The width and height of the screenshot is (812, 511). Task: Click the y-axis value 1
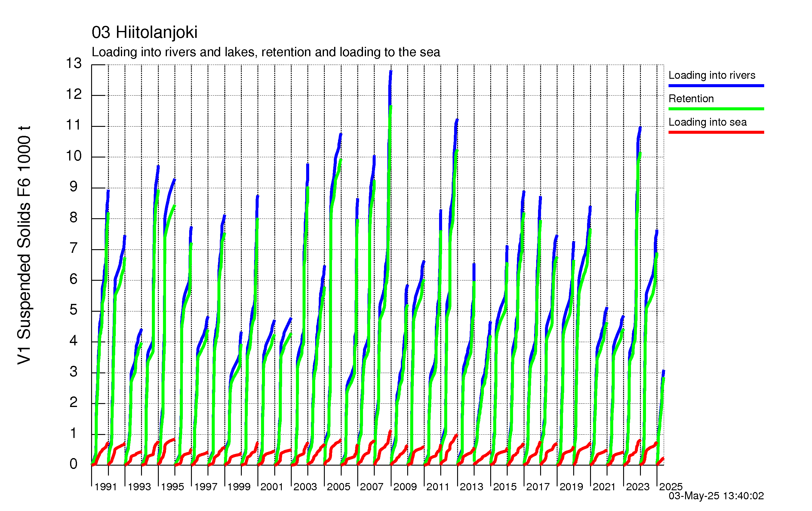tap(73, 433)
